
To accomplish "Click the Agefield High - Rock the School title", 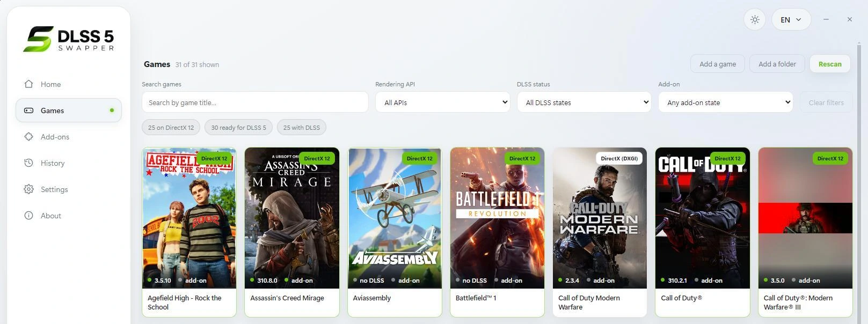I will 185,303.
